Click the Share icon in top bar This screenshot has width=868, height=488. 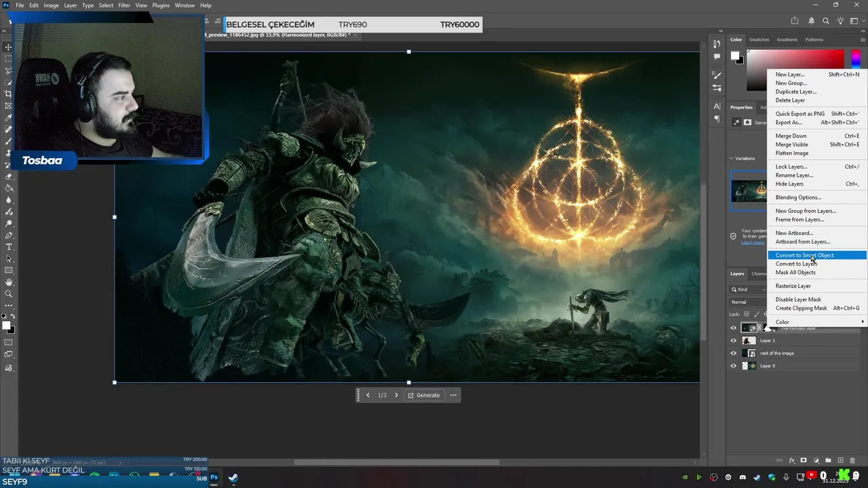tap(794, 21)
